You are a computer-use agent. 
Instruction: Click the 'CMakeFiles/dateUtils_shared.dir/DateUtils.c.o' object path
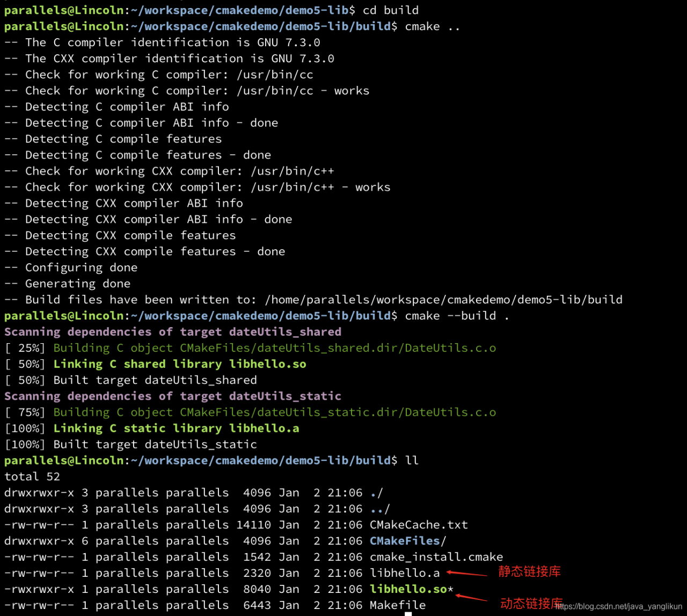[x=338, y=348]
